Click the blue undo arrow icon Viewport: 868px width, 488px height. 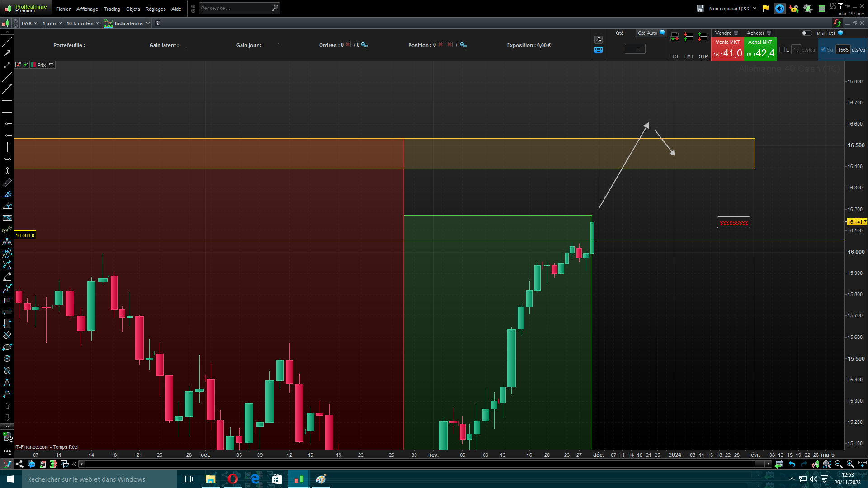[792, 464]
